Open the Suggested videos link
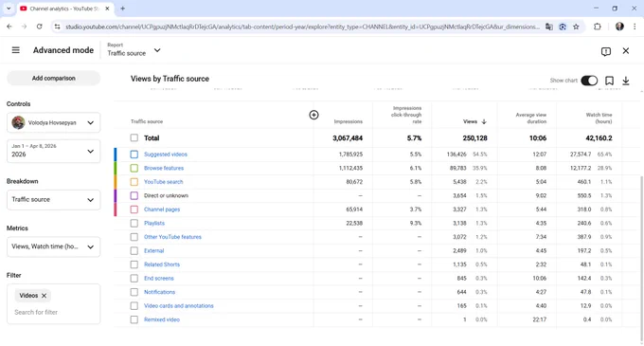 (166, 155)
